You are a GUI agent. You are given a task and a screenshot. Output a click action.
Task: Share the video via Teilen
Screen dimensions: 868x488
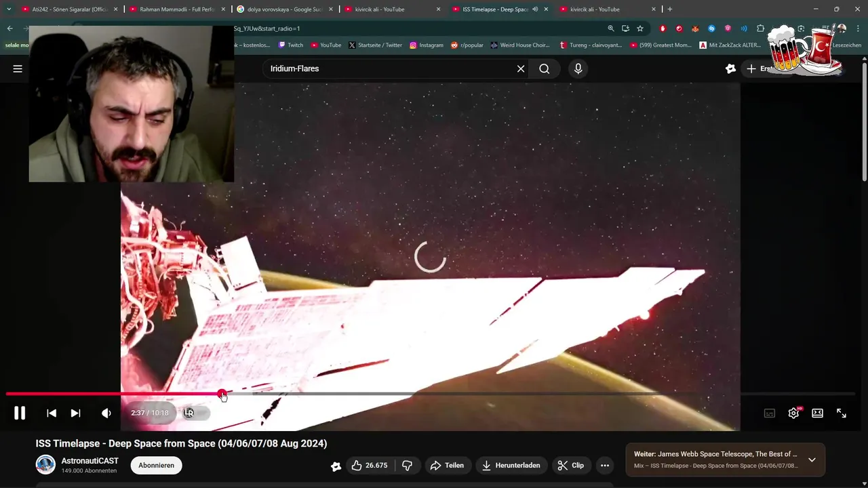tap(447, 466)
